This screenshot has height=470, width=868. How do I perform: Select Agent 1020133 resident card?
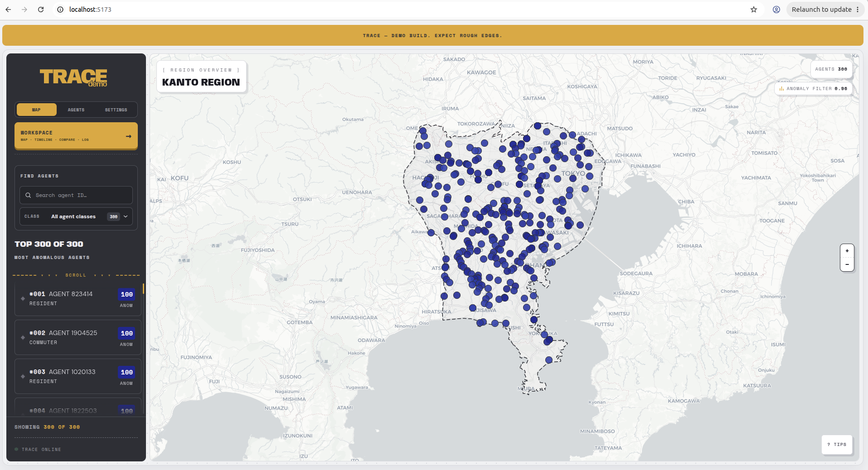click(x=78, y=377)
